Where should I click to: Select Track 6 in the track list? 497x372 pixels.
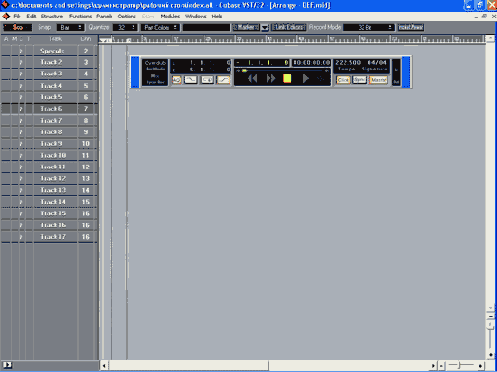click(x=51, y=109)
